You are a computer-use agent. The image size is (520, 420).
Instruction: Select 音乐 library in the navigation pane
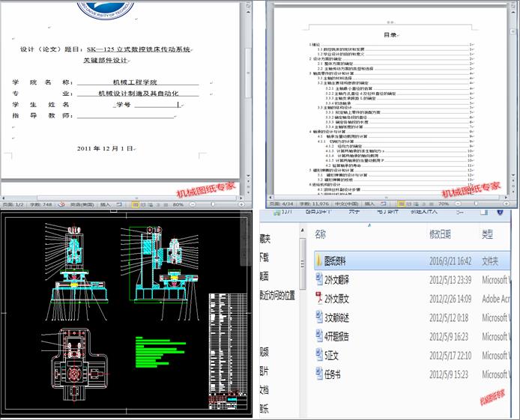click(264, 410)
